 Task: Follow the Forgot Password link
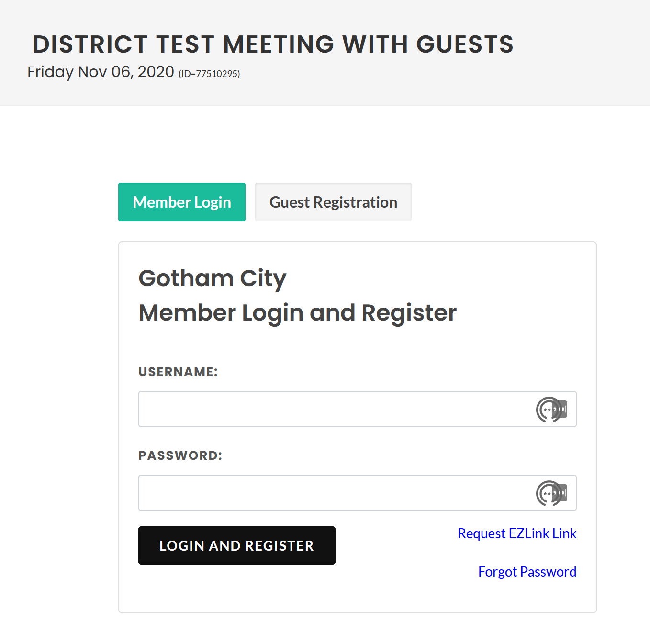pos(527,572)
